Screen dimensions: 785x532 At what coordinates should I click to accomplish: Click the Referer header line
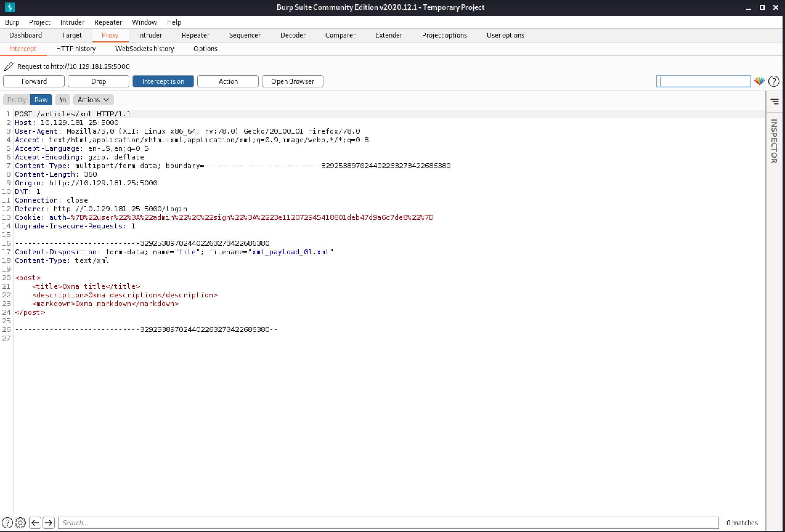(x=101, y=209)
